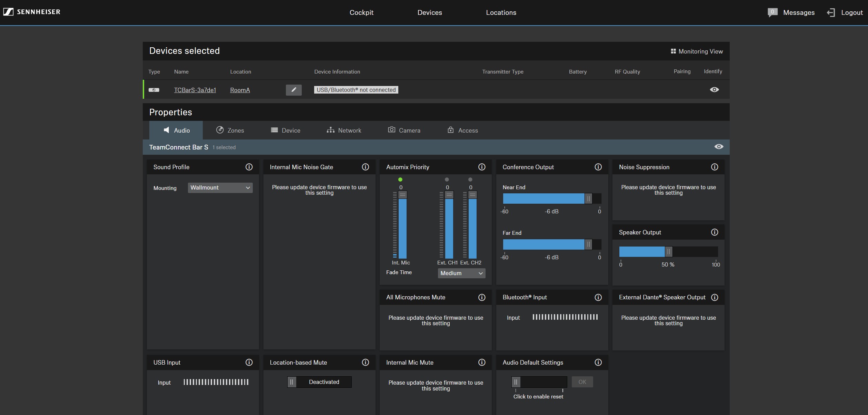
Task: Show Speaker Output info
Action: 715,232
